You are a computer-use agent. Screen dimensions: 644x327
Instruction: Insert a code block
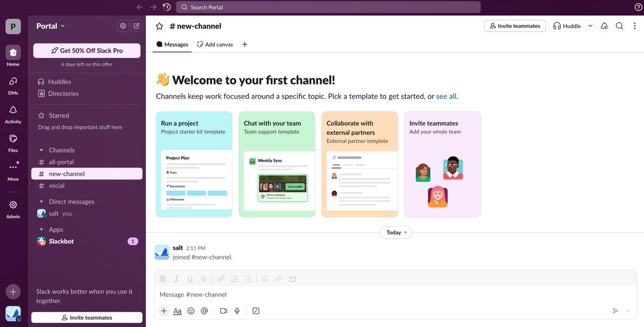point(292,279)
